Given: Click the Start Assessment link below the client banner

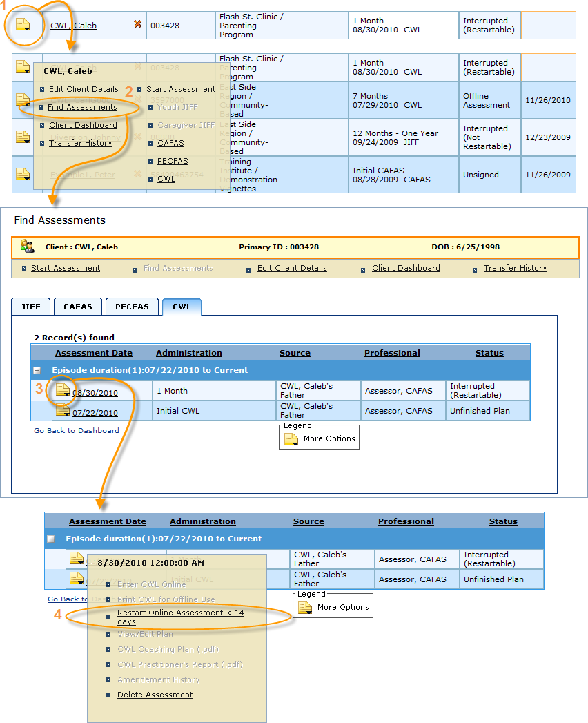Looking at the screenshot, I should (x=66, y=268).
